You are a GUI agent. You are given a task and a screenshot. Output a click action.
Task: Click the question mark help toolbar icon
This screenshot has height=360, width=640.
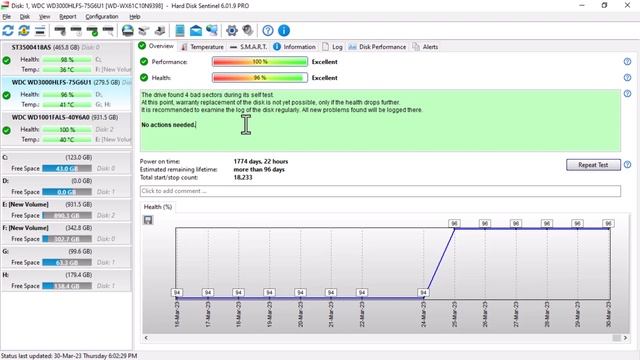point(268,31)
